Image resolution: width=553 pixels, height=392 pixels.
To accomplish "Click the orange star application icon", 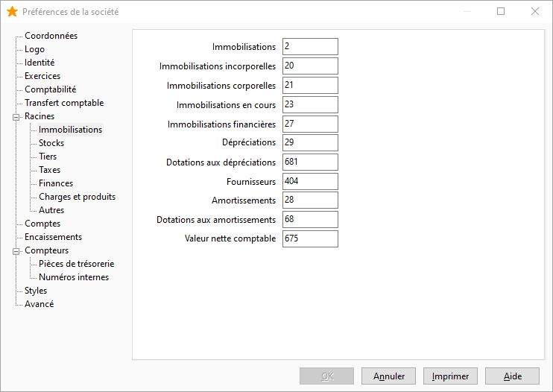I will [x=13, y=12].
